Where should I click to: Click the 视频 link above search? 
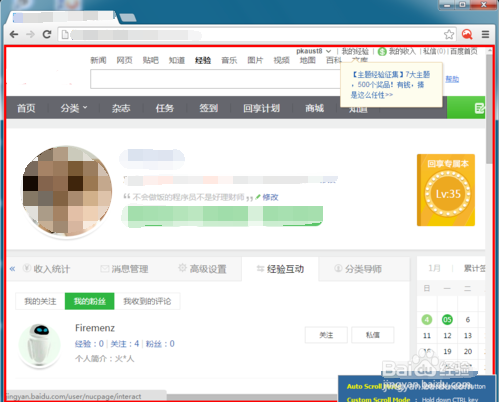pos(281,60)
